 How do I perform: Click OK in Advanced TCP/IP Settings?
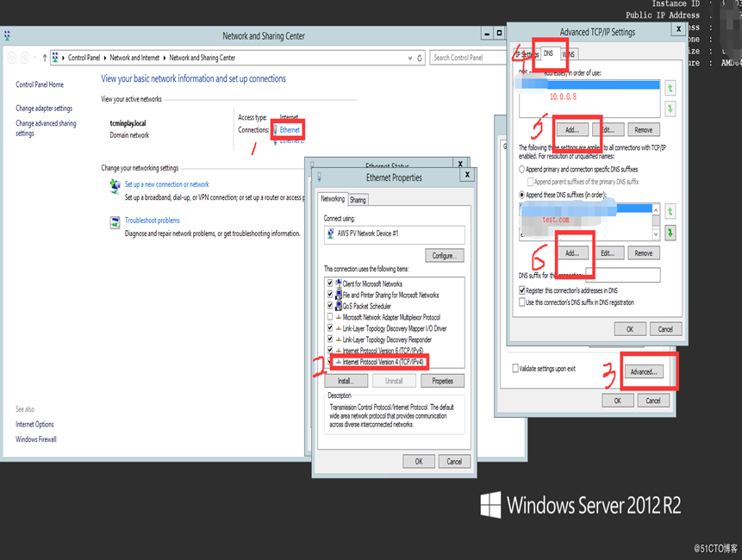pyautogui.click(x=630, y=329)
